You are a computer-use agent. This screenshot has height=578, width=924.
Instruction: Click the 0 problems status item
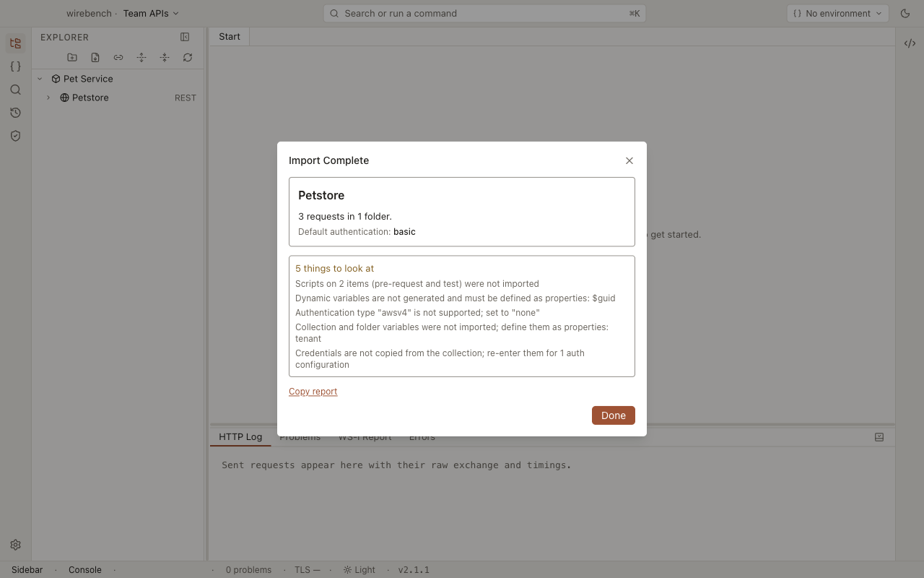248,570
